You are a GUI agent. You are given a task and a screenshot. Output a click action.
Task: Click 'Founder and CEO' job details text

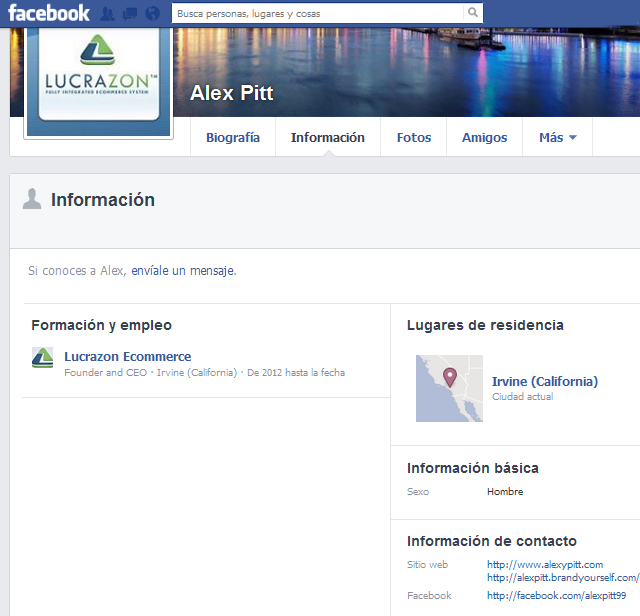pyautogui.click(x=204, y=373)
